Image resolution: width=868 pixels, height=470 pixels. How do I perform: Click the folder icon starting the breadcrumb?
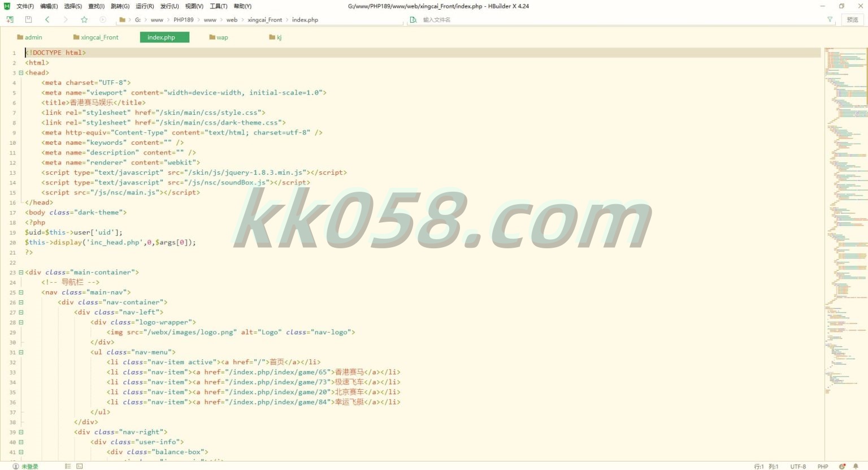tap(123, 20)
